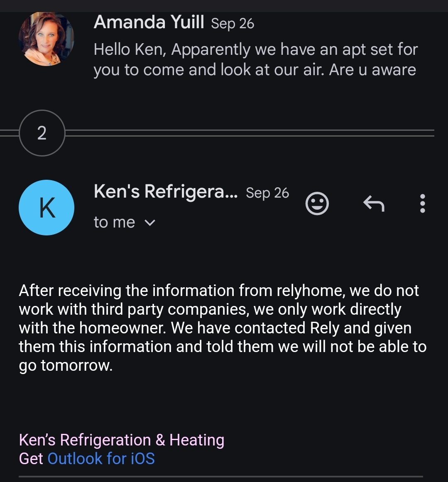448x482 pixels.
Task: Tap the "to me" recipient label
Action: [114, 222]
